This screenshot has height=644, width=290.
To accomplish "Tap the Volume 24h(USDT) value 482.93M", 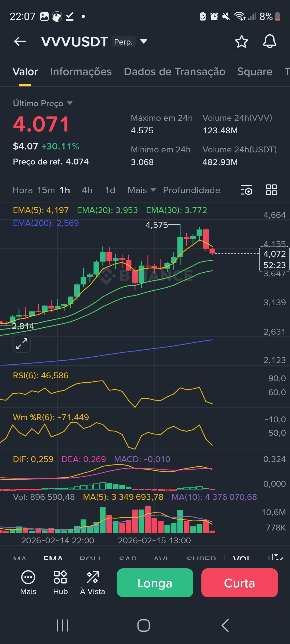I will click(220, 162).
